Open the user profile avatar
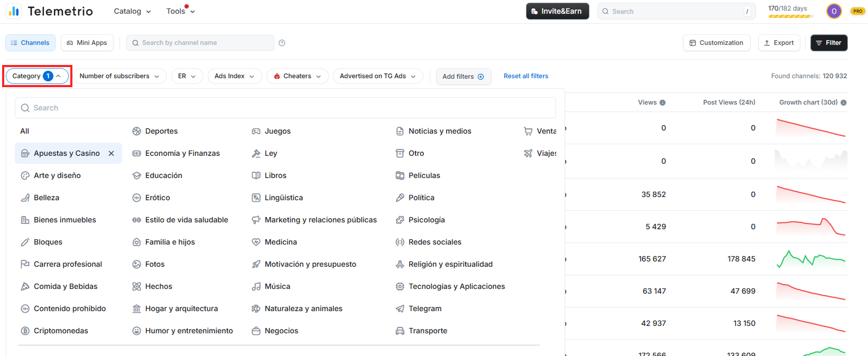 834,11
